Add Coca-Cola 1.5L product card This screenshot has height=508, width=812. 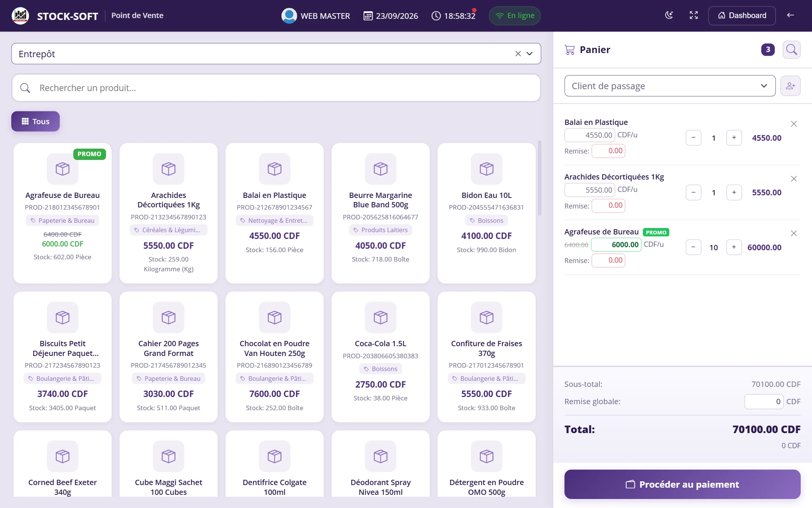(380, 357)
